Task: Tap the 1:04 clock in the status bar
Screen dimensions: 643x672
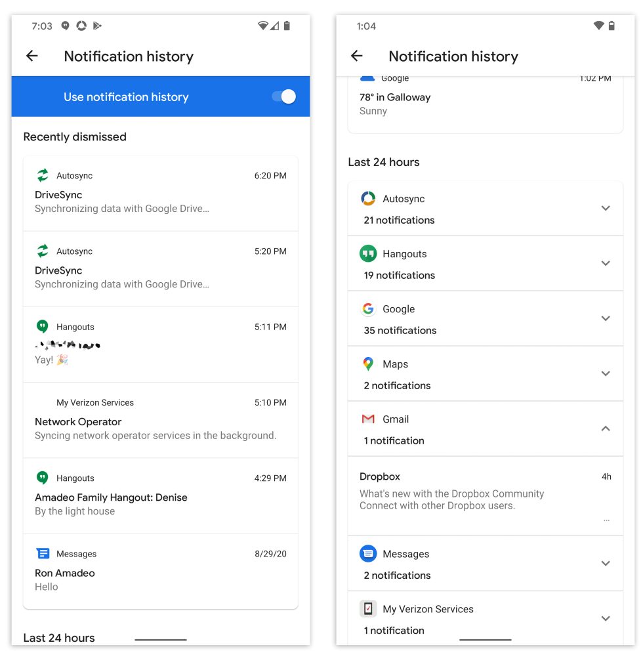Action: [366, 26]
